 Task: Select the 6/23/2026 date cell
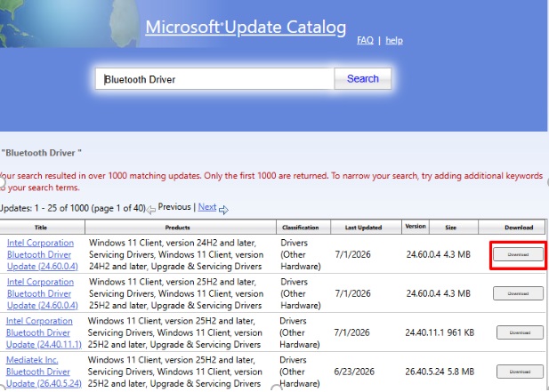point(354,372)
